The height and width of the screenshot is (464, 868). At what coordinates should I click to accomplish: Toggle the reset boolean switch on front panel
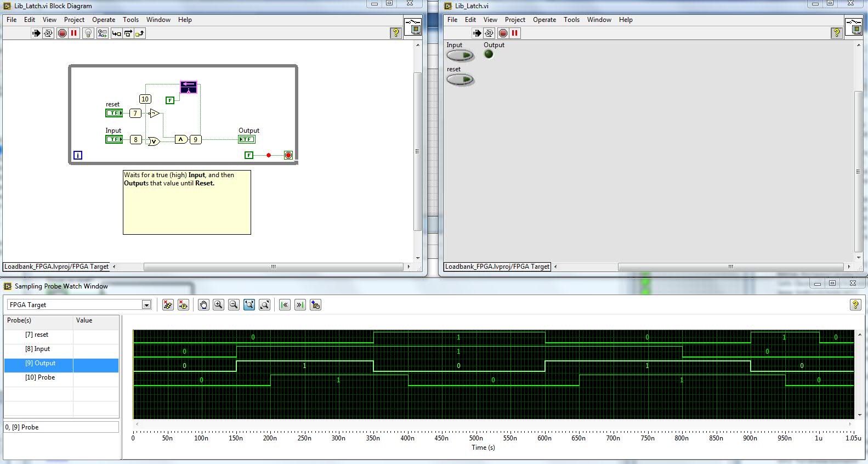tap(460, 80)
